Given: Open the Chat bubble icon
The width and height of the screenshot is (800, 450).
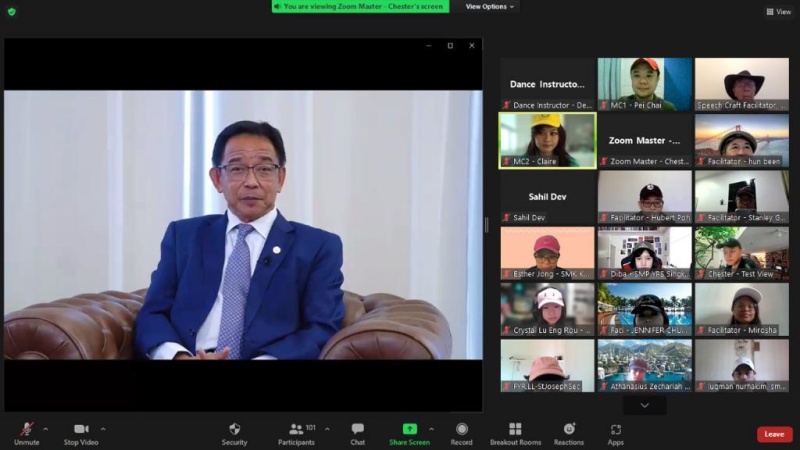Looking at the screenshot, I should point(358,429).
